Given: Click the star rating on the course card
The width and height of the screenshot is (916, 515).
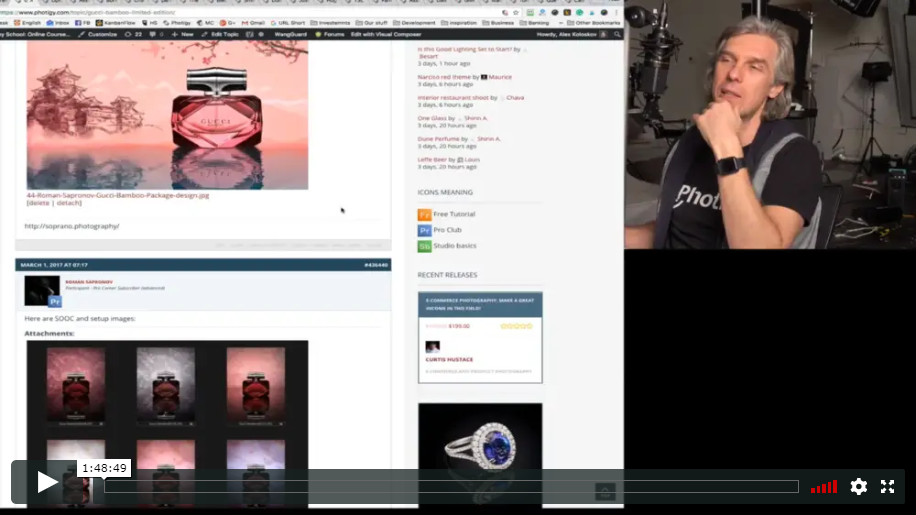Looking at the screenshot, I should click(516, 326).
